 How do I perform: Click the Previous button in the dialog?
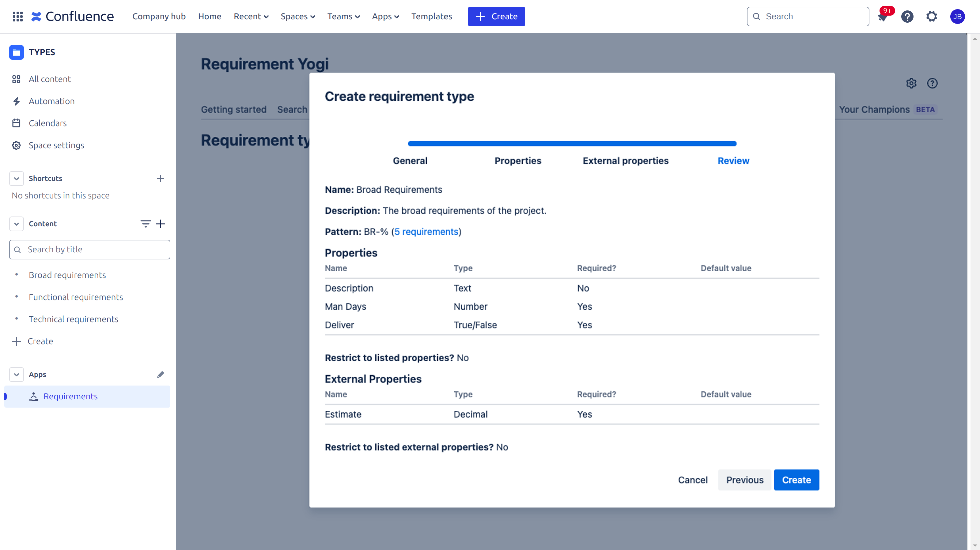click(x=744, y=480)
